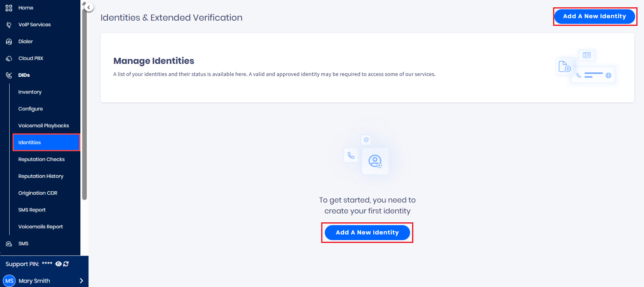Select the Cloud PBX icon
The image size is (644, 287).
pyautogui.click(x=9, y=58)
